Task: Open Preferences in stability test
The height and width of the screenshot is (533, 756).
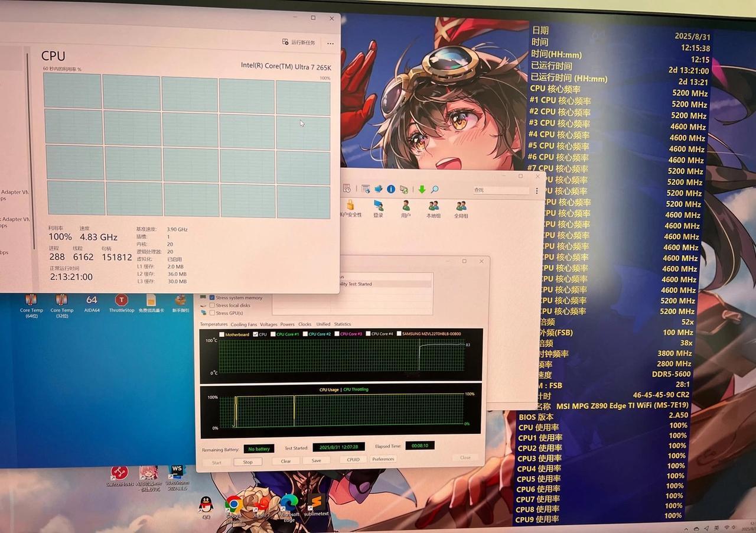Action: pos(383,459)
